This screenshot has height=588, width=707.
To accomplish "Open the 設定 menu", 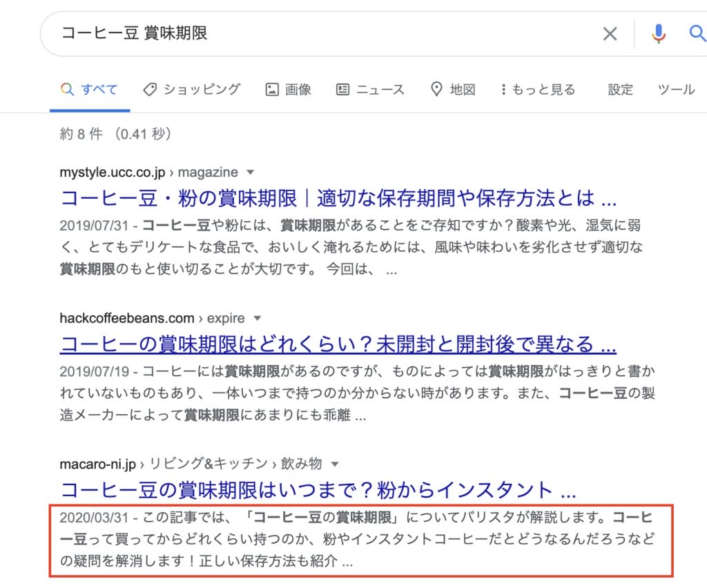I will coord(619,89).
